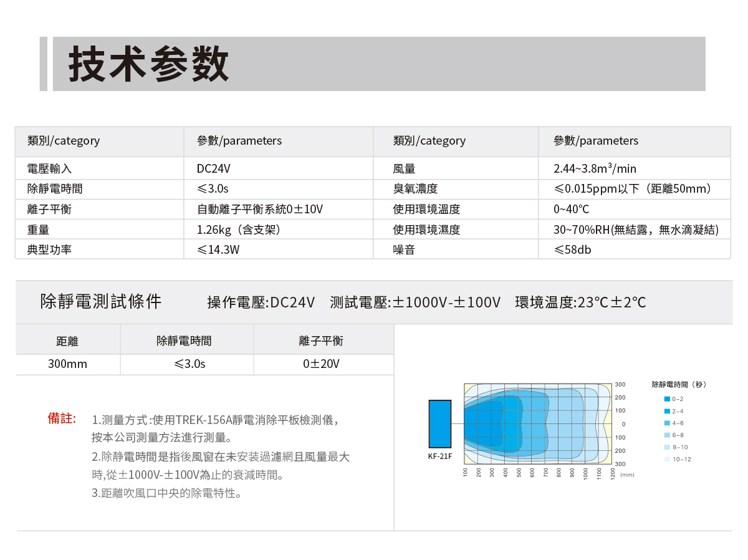Select the red 備註 notes label
The height and width of the screenshot is (560, 748).
point(61,418)
